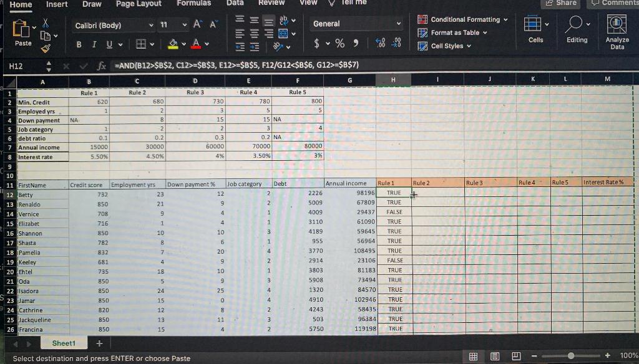Increase font size with the larger A
This screenshot has width=639, height=364.
coord(197,24)
